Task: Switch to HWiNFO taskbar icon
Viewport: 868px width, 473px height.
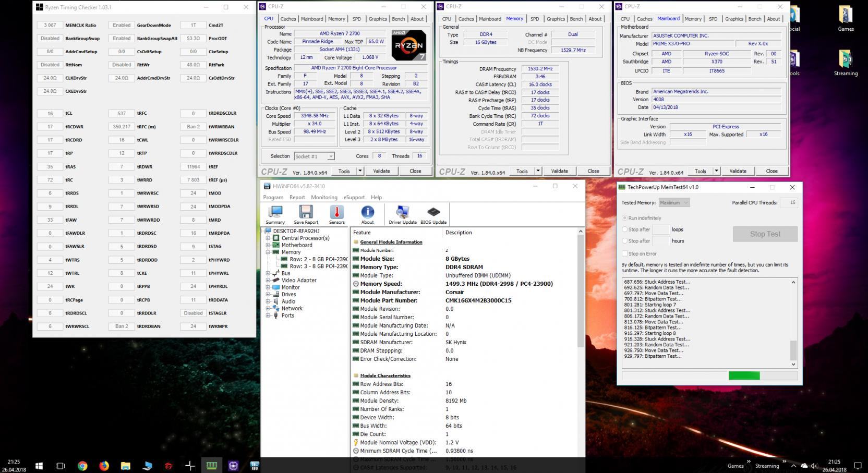Action: tap(255, 466)
